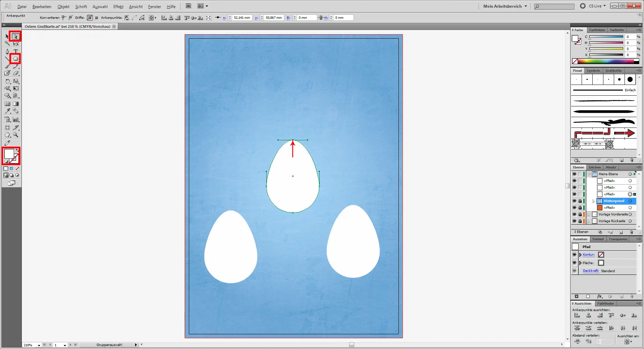The height and width of the screenshot is (349, 644).
Task: Select the Eyedropper tool
Action: tap(7, 111)
